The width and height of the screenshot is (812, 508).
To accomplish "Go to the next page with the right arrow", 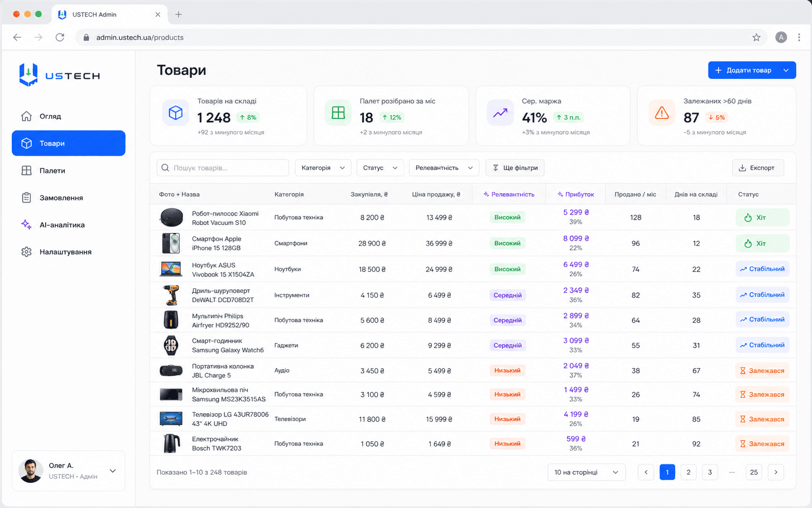I will tap(776, 472).
